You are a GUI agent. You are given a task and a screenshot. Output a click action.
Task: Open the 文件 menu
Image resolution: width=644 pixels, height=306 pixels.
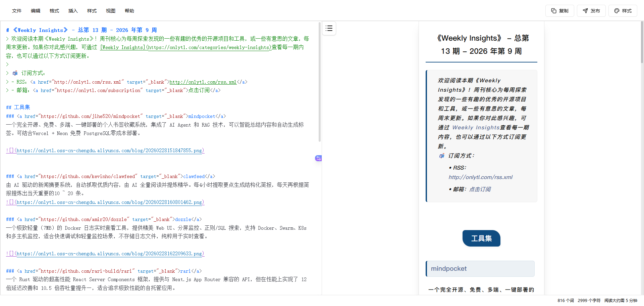17,11
